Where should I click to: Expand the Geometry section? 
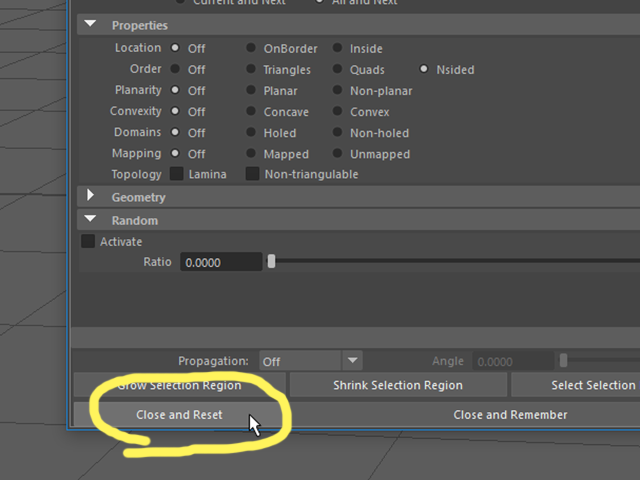coord(90,196)
